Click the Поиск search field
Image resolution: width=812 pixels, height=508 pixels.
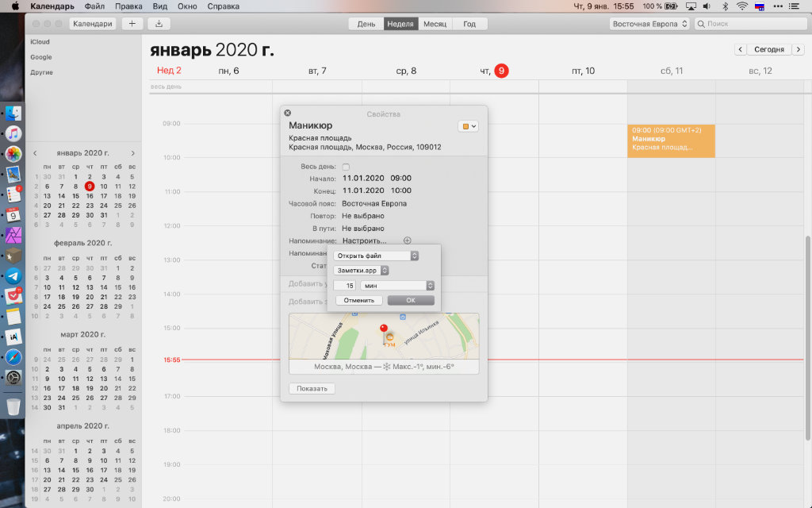click(750, 24)
